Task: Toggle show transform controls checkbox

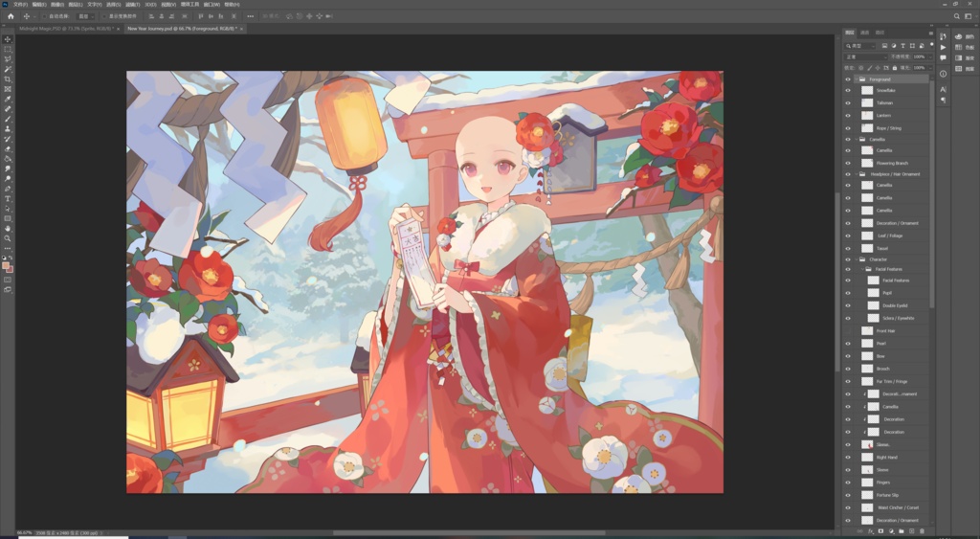Action: tap(104, 16)
